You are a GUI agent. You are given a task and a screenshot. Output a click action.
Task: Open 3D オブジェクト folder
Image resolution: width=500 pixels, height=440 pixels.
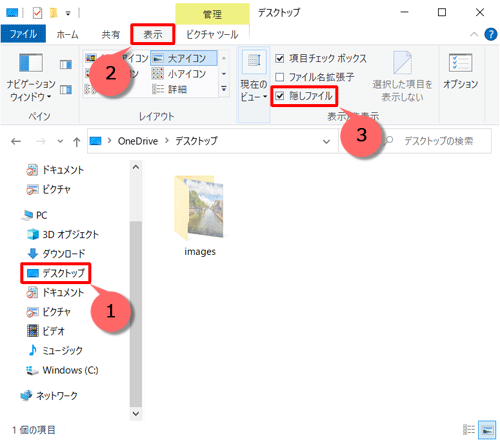63,234
